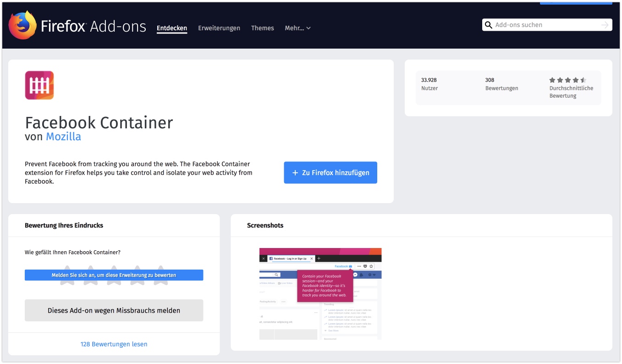This screenshot has width=622, height=364.
Task: Rate the add-on with the third star
Action: pos(114,282)
